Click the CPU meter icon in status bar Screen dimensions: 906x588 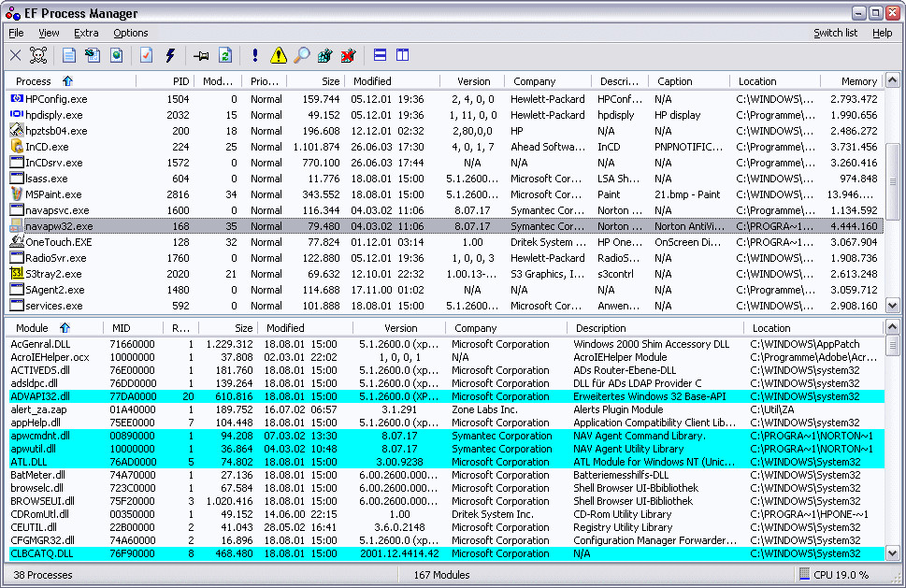pos(804,574)
